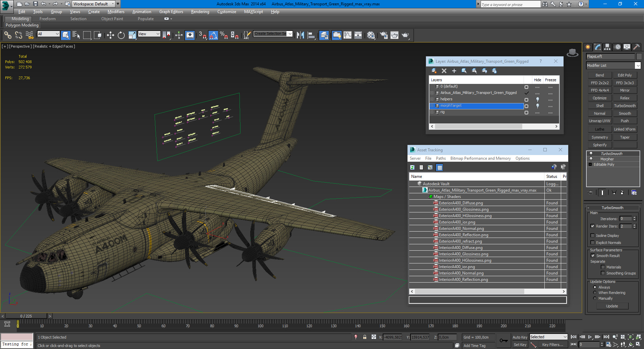The image size is (644, 349).
Task: Activate the Unlink Selection tool
Action: coord(18,35)
